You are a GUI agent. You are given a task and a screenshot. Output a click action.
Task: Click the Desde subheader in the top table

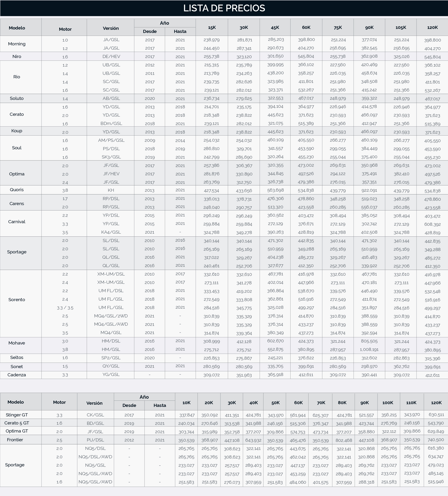[150, 31]
